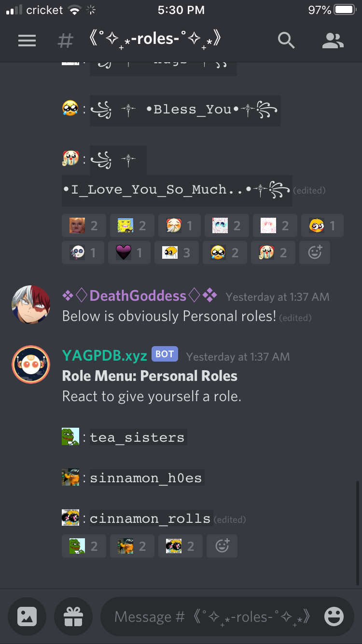
Task: Tap the search magnifier icon
Action: click(286, 41)
